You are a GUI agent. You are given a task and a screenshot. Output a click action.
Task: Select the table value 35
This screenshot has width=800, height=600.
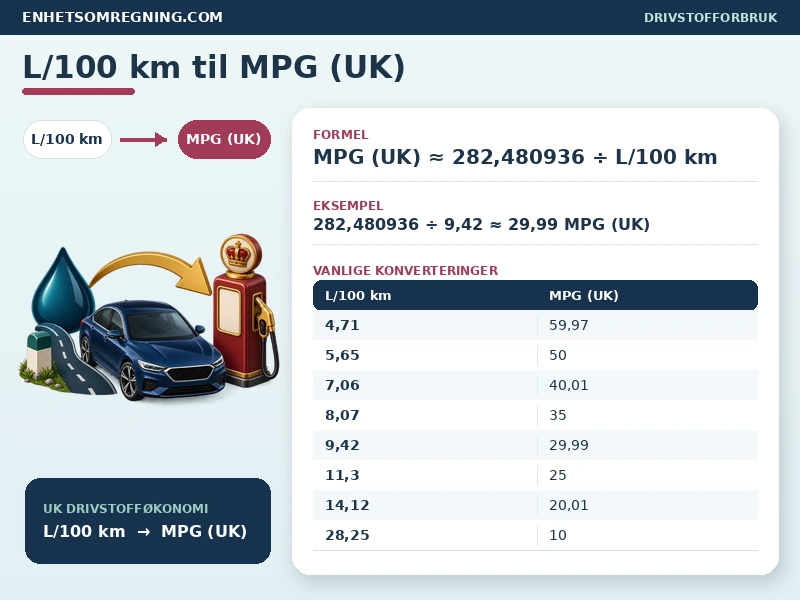tap(558, 415)
